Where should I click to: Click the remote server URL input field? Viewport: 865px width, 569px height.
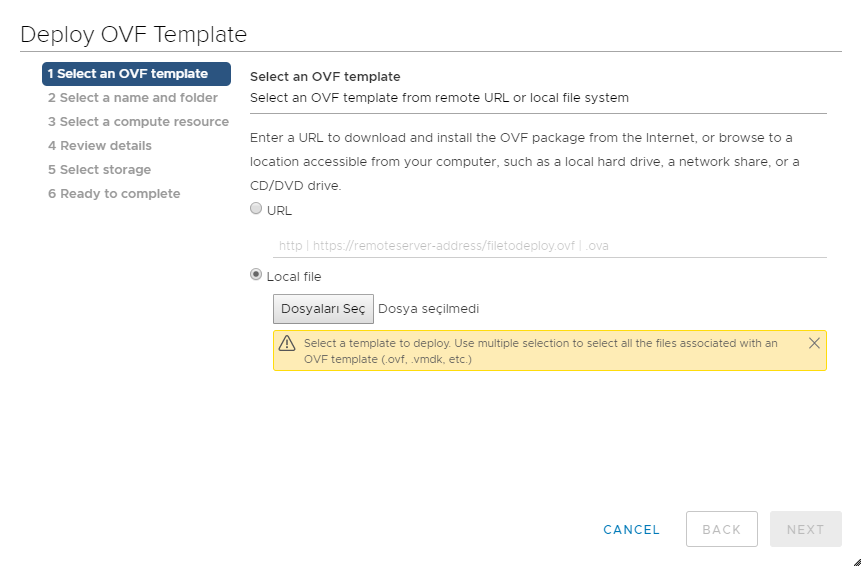tap(550, 245)
